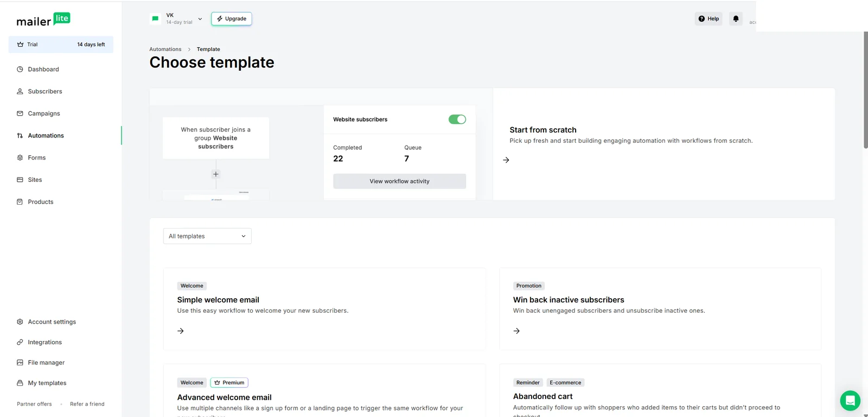Viewport: 868px width, 417px height.
Task: Click the Campaigns envelope icon
Action: (20, 113)
